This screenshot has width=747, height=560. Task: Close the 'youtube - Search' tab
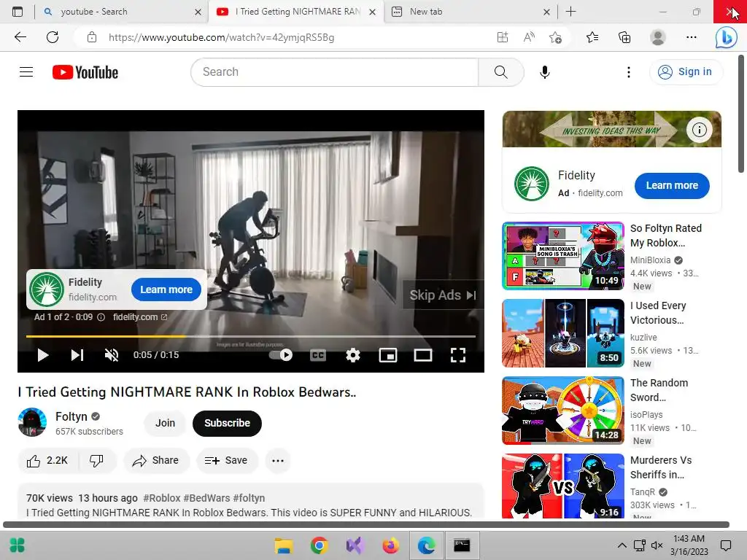pyautogui.click(x=198, y=12)
